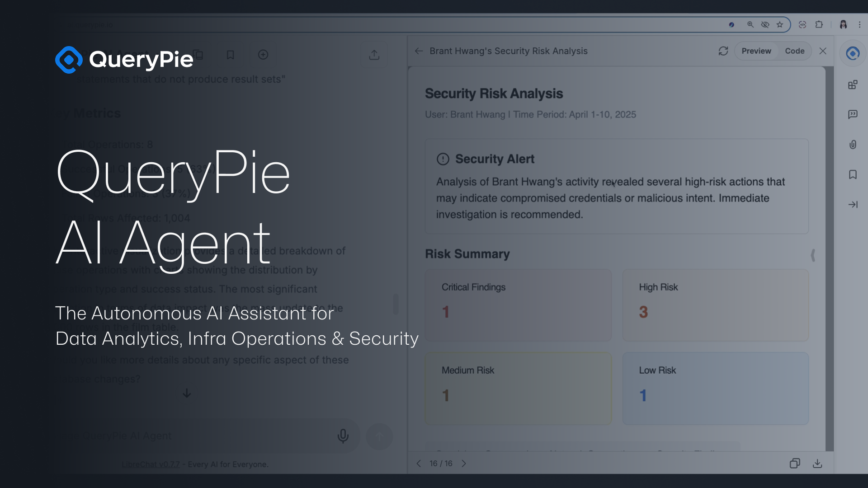The image size is (868, 488).
Task: Open the LibreChat v0.7.7 link
Action: [x=151, y=464]
